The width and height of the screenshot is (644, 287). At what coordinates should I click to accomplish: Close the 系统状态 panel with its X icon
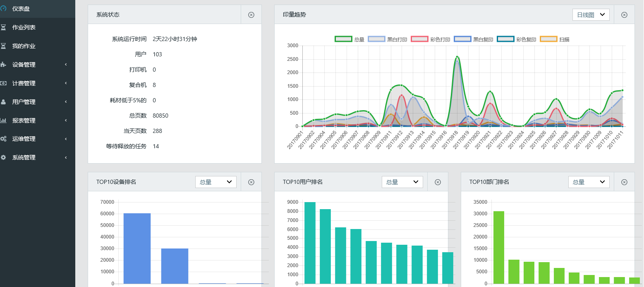coord(251,15)
